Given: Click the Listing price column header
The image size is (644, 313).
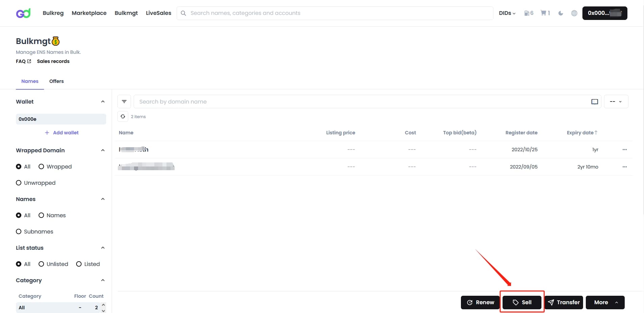Looking at the screenshot, I should [340, 133].
